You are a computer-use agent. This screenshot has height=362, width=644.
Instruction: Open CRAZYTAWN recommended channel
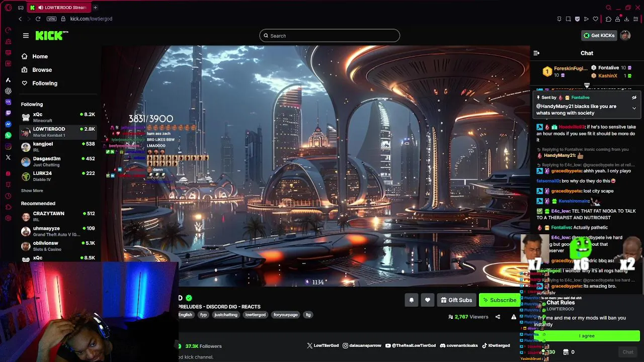[58, 216]
